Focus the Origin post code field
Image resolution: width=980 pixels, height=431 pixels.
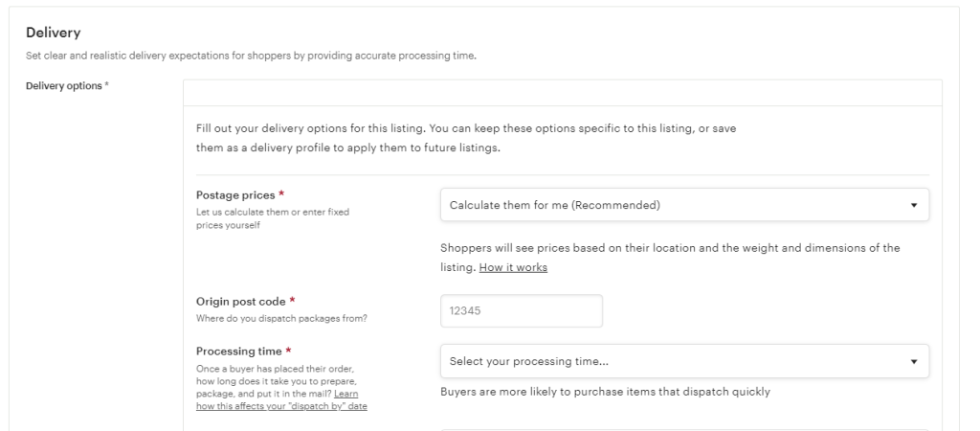[x=522, y=311]
